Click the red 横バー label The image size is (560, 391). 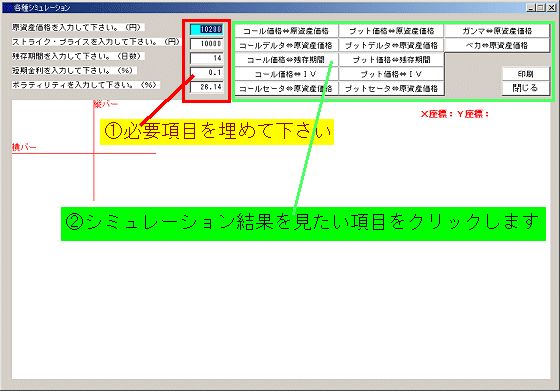tap(24, 147)
